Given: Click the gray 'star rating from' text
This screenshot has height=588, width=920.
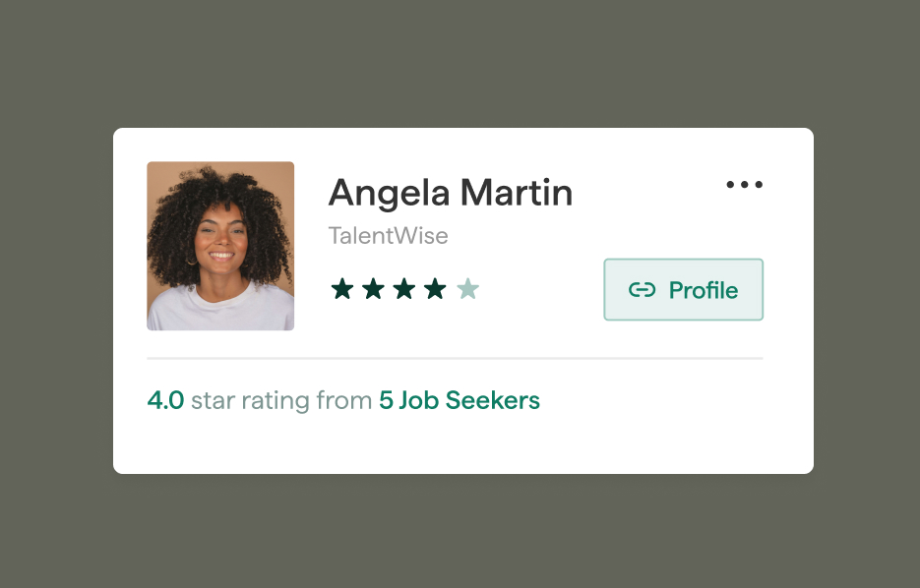Looking at the screenshot, I should pyautogui.click(x=281, y=401).
